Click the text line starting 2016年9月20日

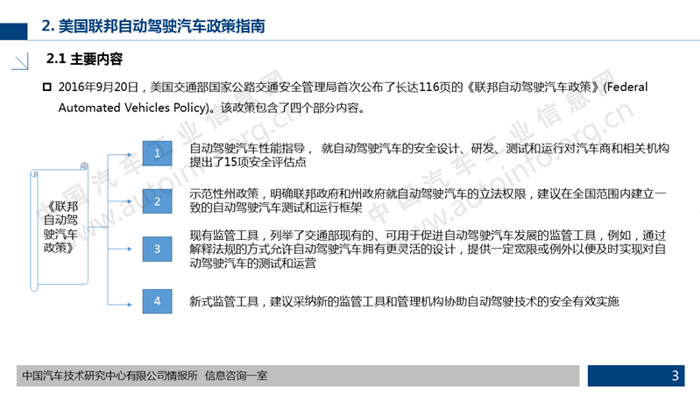[353, 87]
